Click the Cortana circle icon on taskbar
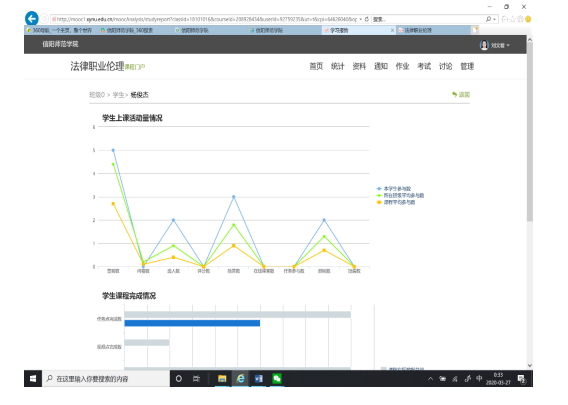This screenshot has width=568, height=405. click(179, 379)
